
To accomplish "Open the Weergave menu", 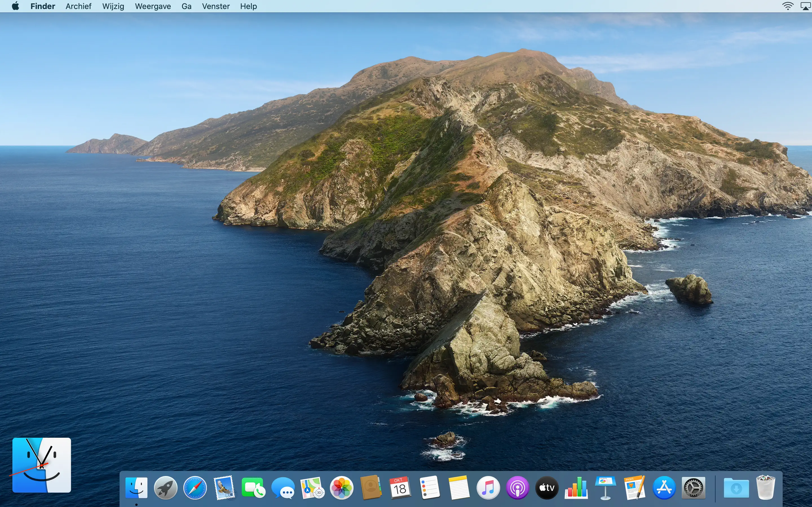I will coord(153,6).
